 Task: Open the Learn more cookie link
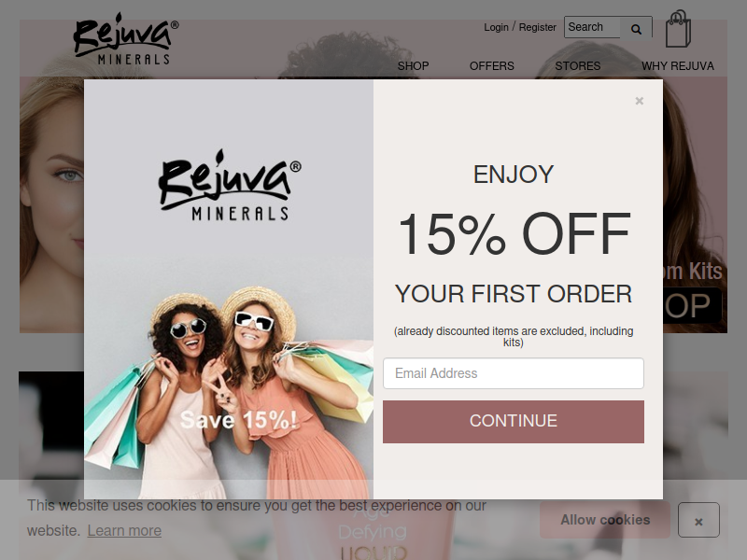click(124, 530)
